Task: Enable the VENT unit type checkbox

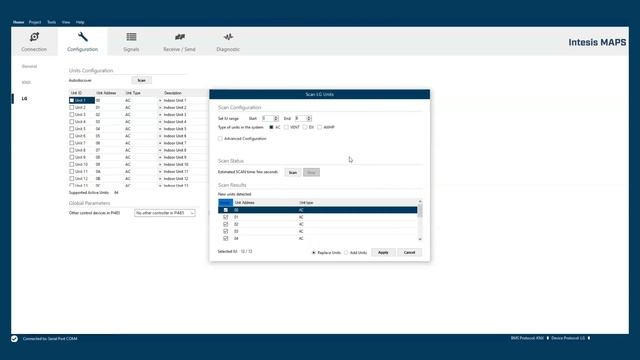Action: pos(286,127)
